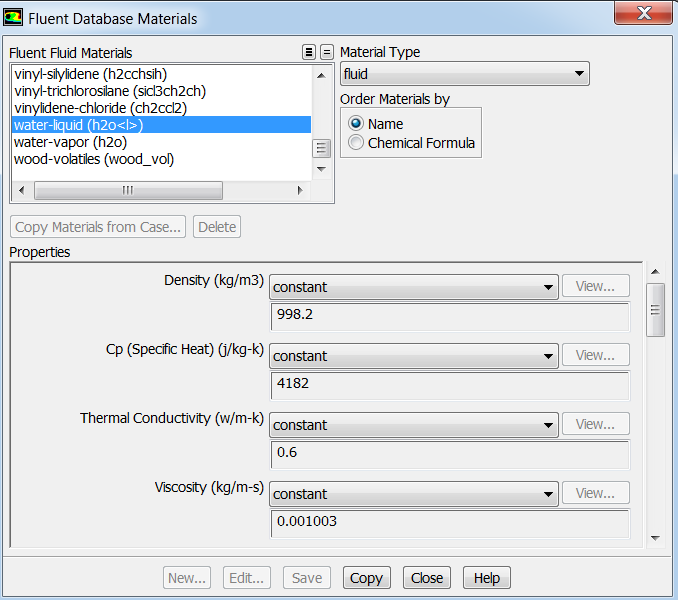Viewport: 678px width, 600px height.
Task: Click the select-all list icon above materials list
Action: point(309,52)
